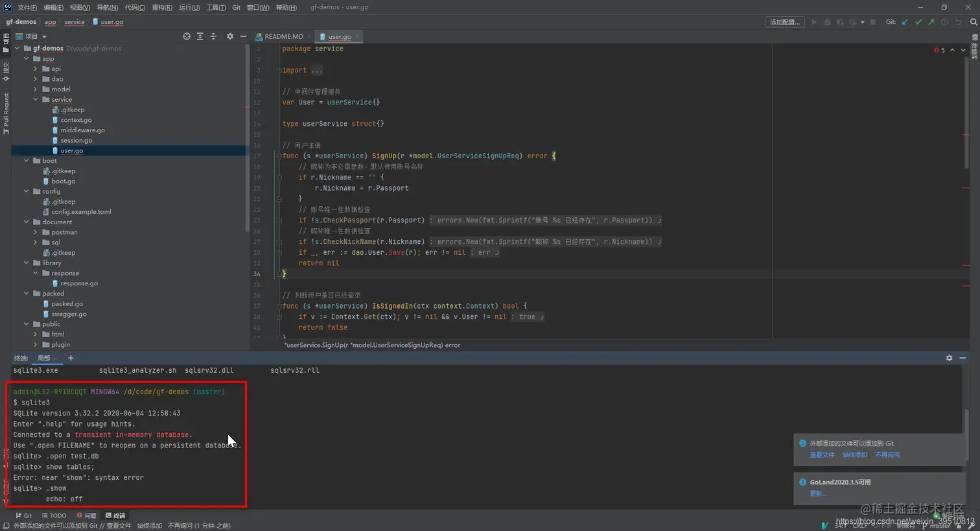
Task: Click the editor vertical scrollbar
Action: pyautogui.click(x=966, y=113)
